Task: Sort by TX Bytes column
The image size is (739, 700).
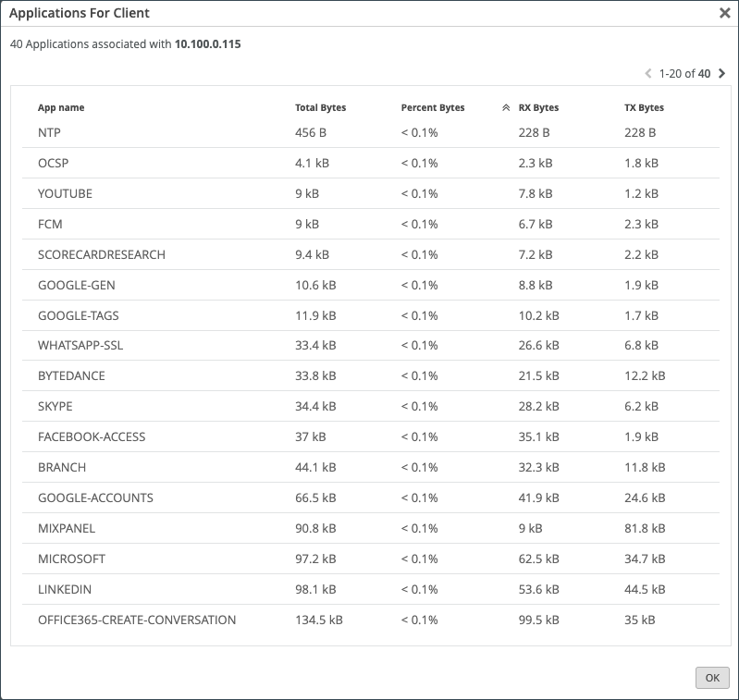Action: (644, 107)
